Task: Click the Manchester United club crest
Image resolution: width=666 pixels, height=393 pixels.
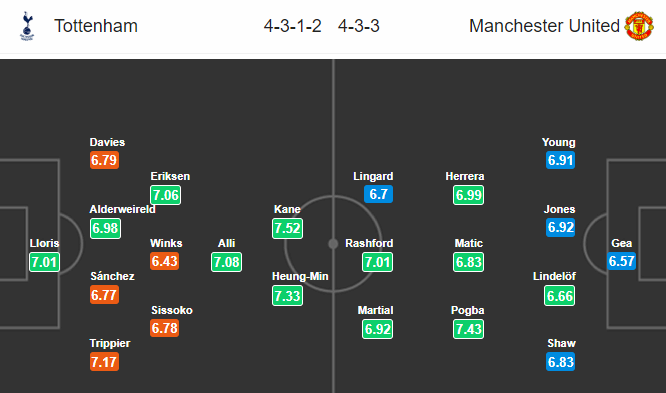Action: [x=638, y=26]
